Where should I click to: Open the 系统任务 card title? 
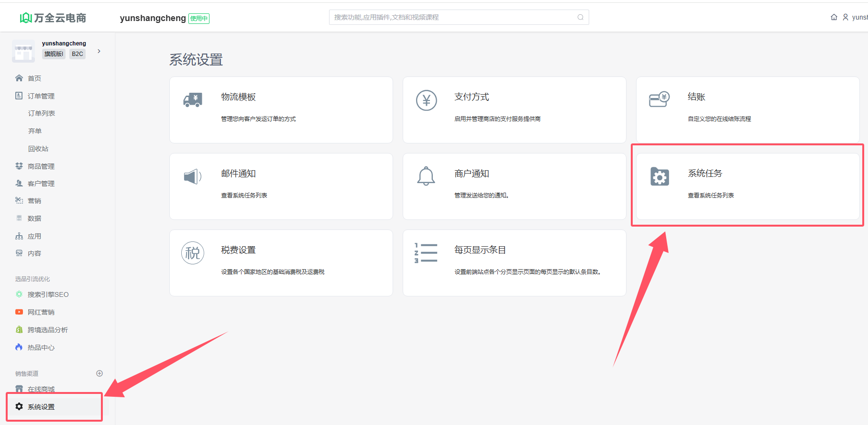click(705, 174)
